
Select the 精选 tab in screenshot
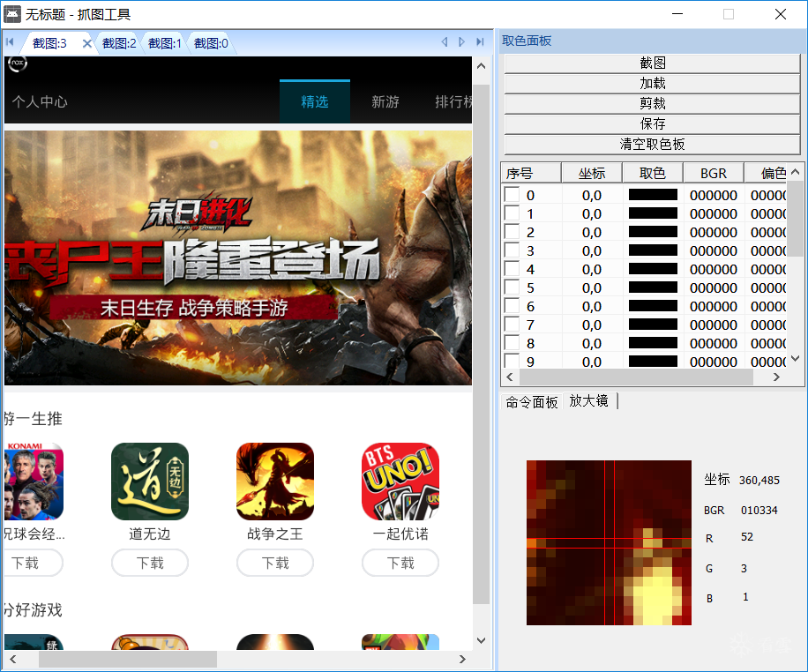(315, 101)
